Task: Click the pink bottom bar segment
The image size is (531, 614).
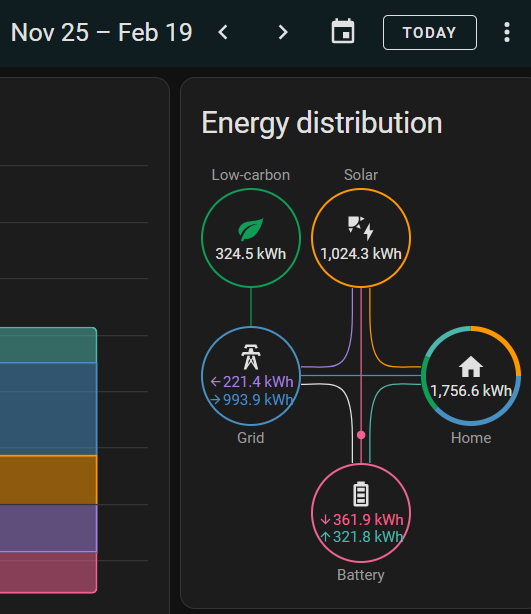Action: click(x=48, y=572)
